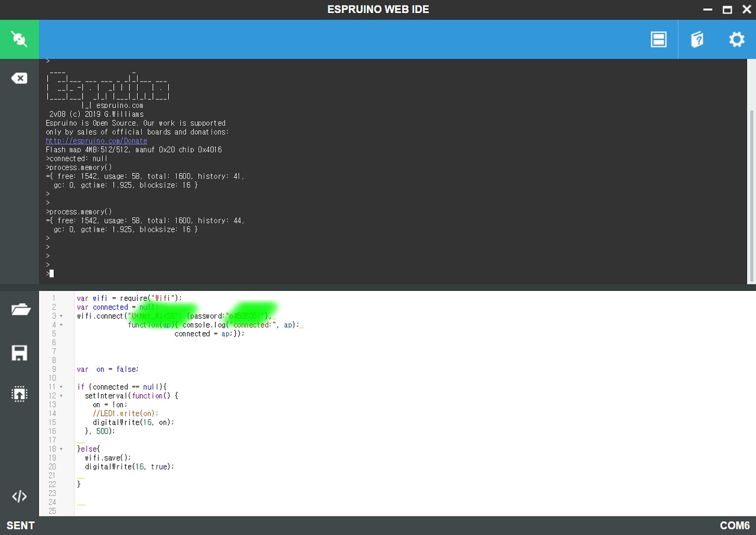
Task: Collapse the code fold arrow on line 3
Action: pos(61,316)
